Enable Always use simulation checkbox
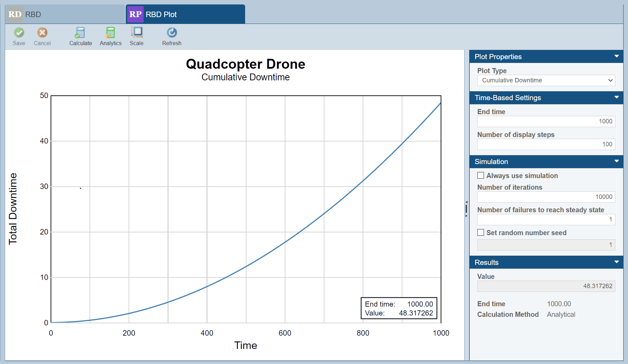 pyautogui.click(x=481, y=176)
